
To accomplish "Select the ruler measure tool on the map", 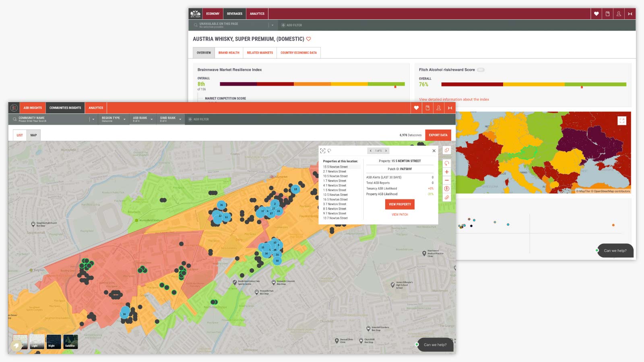I will [x=447, y=197].
